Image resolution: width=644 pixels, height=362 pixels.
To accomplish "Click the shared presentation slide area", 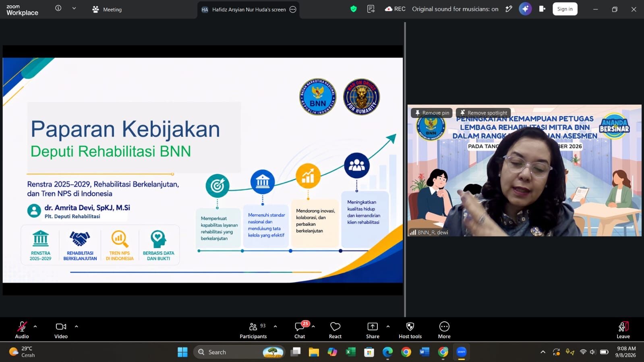I will 203,170.
